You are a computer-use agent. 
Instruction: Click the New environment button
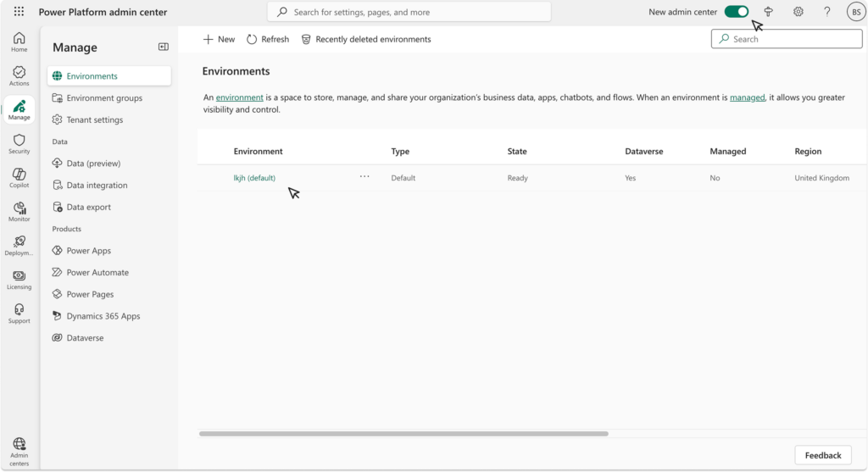(219, 39)
